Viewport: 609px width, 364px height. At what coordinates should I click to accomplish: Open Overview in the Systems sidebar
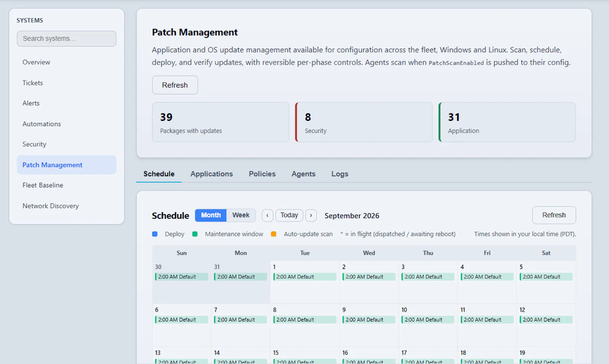(67, 62)
